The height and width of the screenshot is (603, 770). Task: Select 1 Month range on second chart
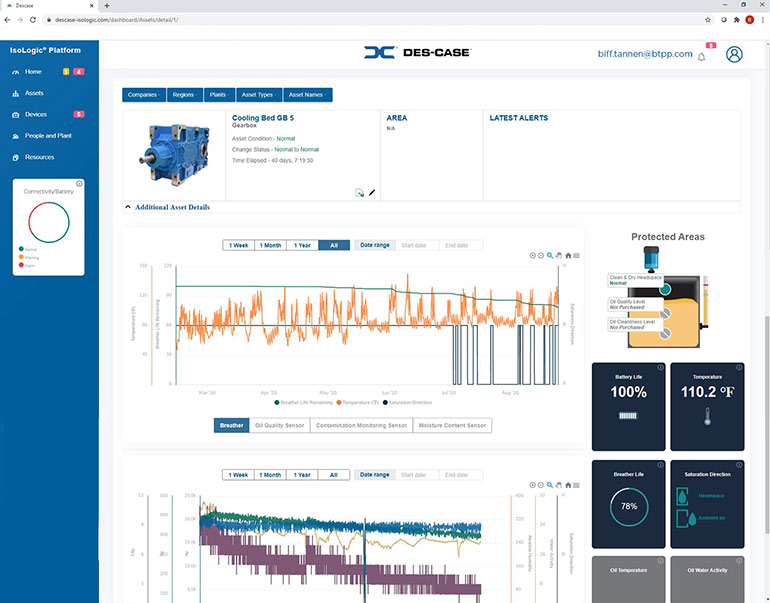pyautogui.click(x=270, y=475)
